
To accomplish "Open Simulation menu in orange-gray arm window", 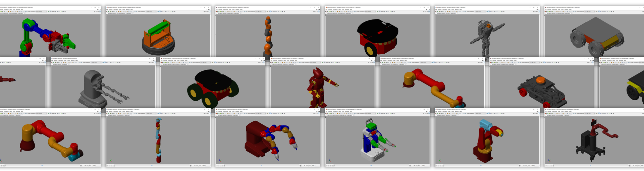I will (225, 9).
